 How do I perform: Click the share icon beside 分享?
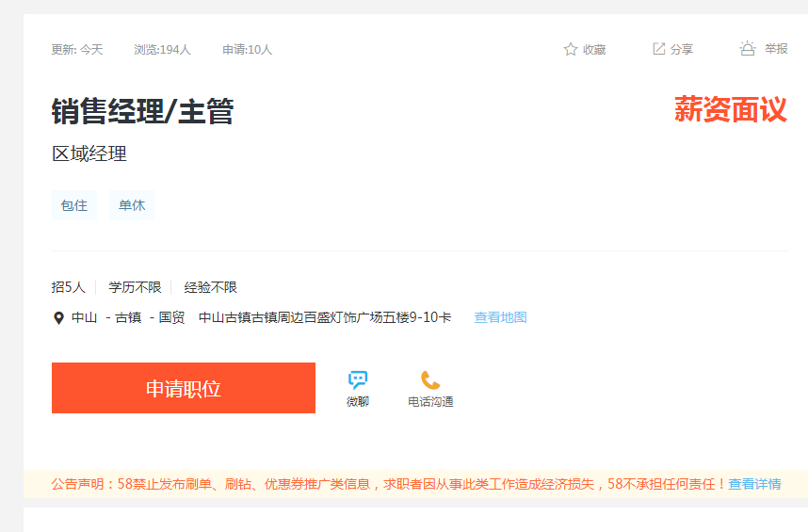(659, 49)
